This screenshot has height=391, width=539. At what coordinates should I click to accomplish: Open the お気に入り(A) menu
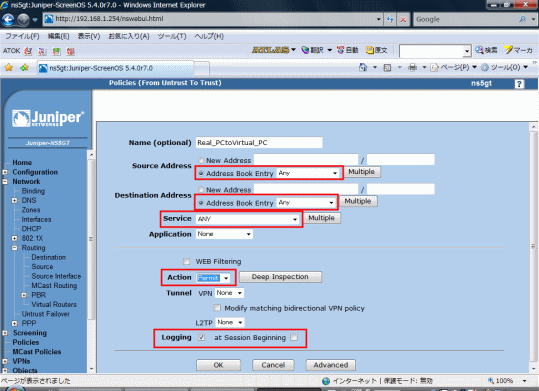(129, 36)
